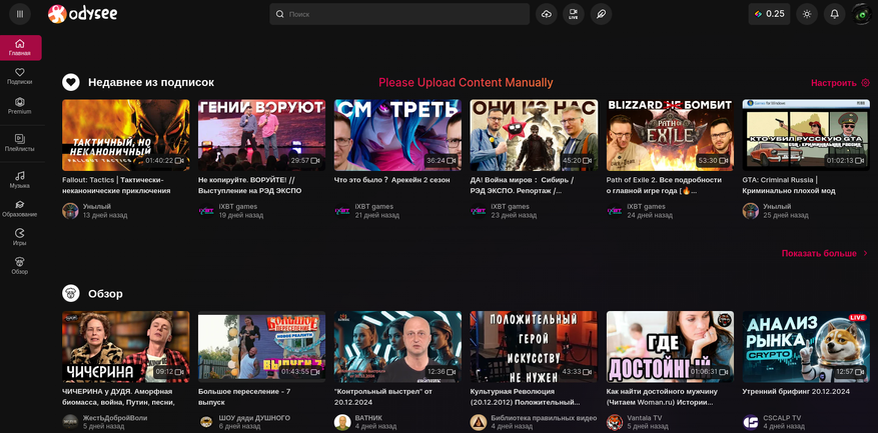Open the GTA Criminal Russia thumbnail
The width and height of the screenshot is (878, 433).
coord(806,135)
